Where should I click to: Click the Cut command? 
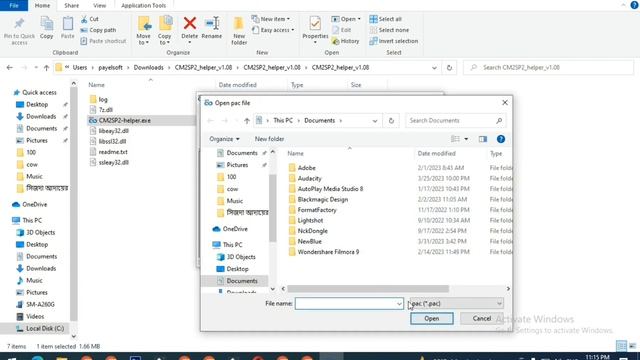(x=90, y=19)
